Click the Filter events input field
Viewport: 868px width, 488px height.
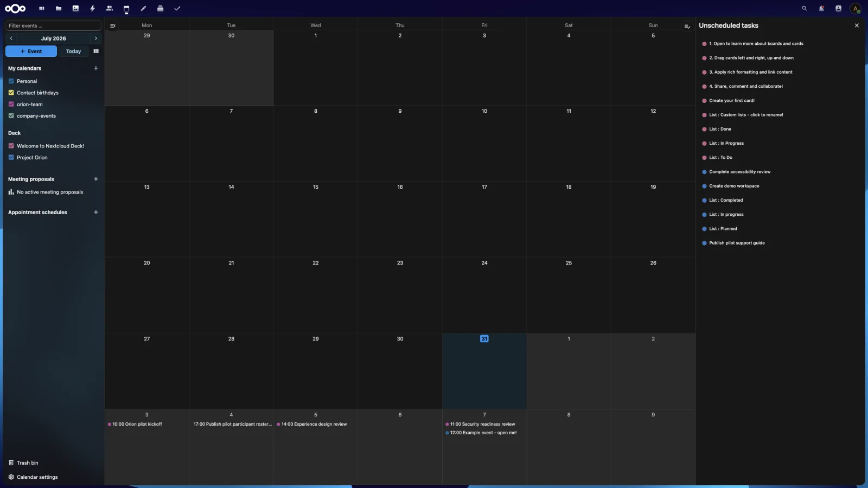53,25
